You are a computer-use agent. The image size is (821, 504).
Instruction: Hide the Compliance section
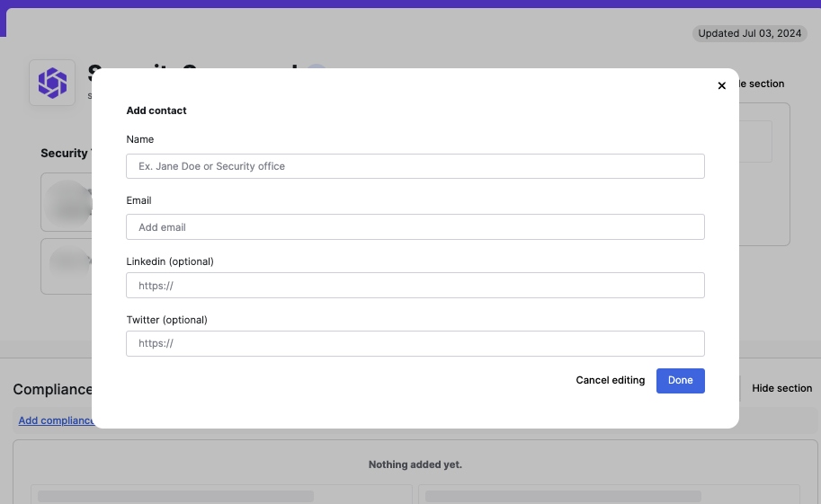[x=781, y=388]
